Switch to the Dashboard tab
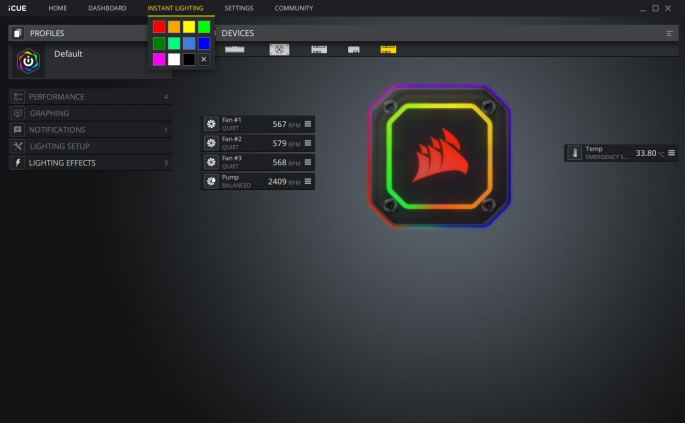Image resolution: width=685 pixels, height=423 pixels. [107, 8]
